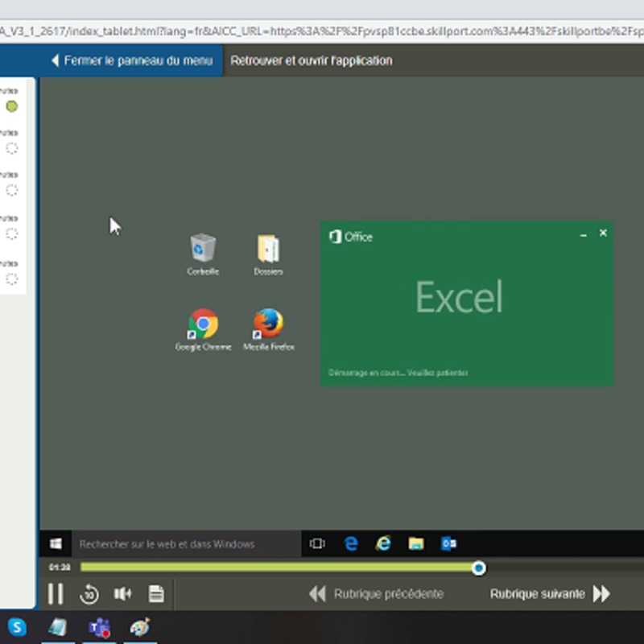Rewind video by 10 seconds

[89, 594]
